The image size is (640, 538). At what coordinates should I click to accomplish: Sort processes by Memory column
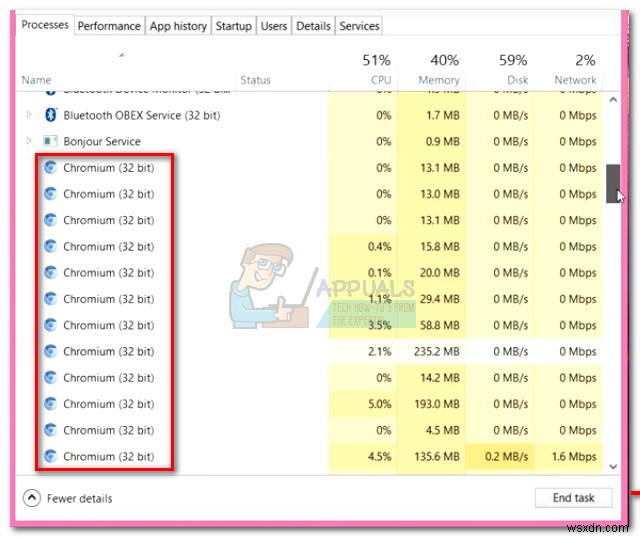[x=439, y=80]
